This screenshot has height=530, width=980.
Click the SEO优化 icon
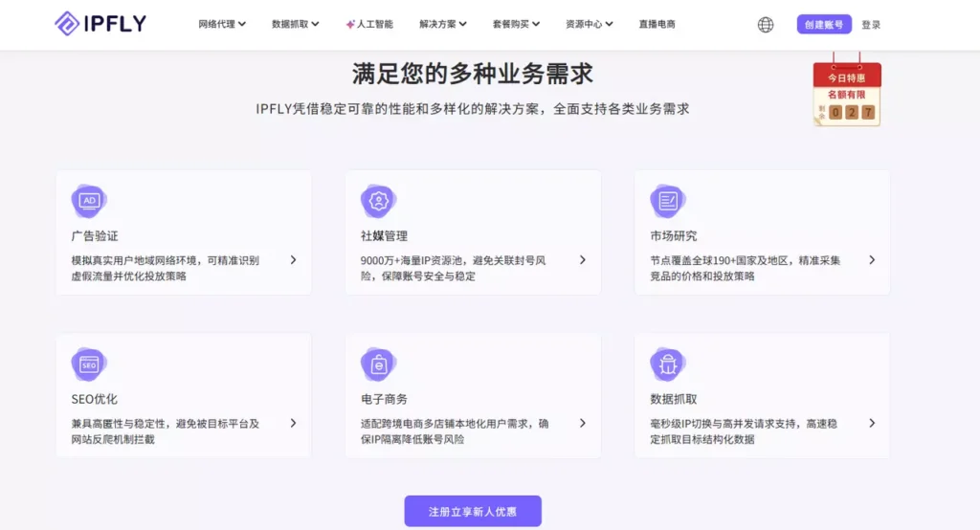tap(89, 364)
